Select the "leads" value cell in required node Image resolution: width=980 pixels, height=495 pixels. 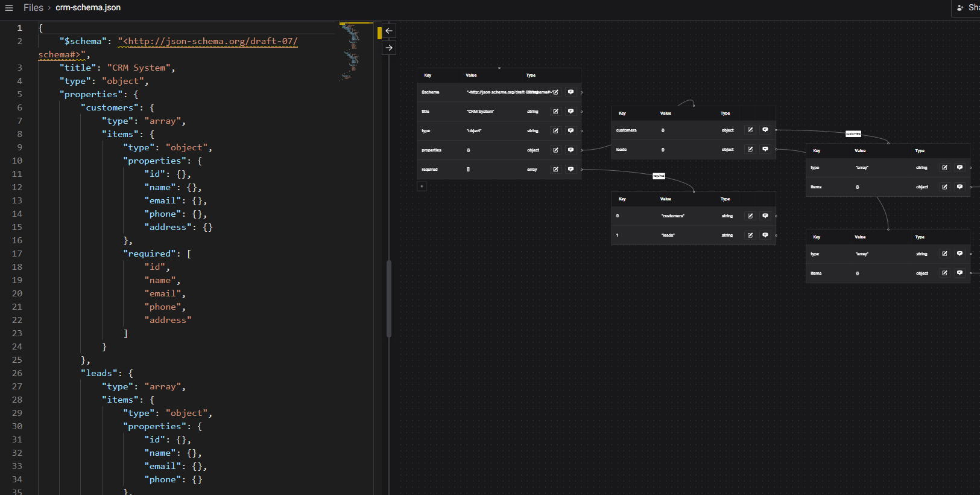click(x=668, y=235)
